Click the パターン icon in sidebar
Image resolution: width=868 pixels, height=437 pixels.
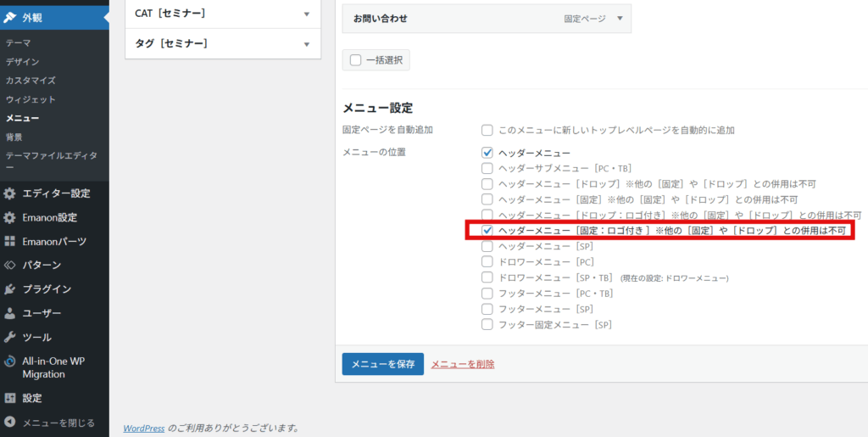(10, 265)
